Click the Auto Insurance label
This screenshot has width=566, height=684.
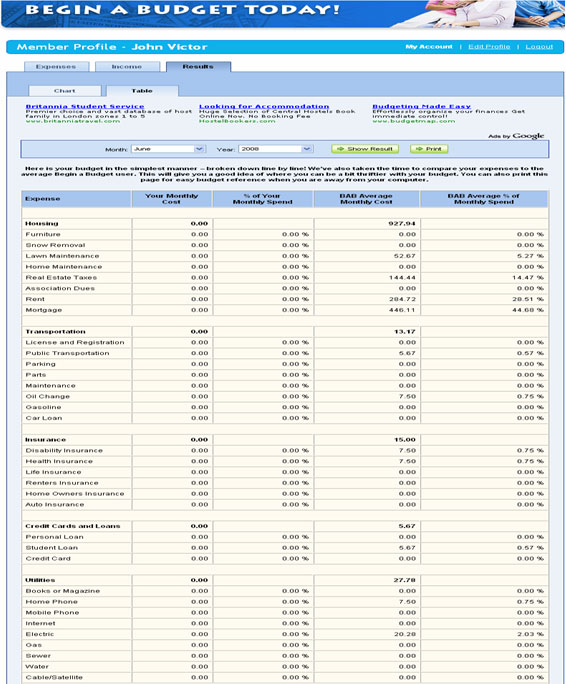[55, 505]
